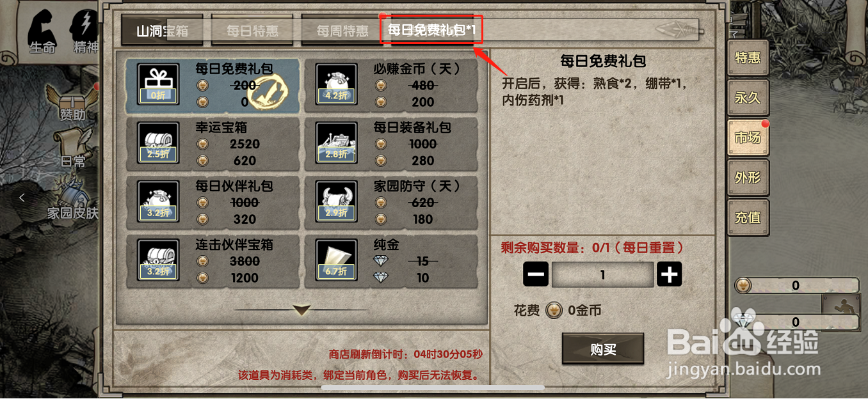The width and height of the screenshot is (868, 399).
Task: Open the 每日特惠 tab
Action: [x=252, y=31]
